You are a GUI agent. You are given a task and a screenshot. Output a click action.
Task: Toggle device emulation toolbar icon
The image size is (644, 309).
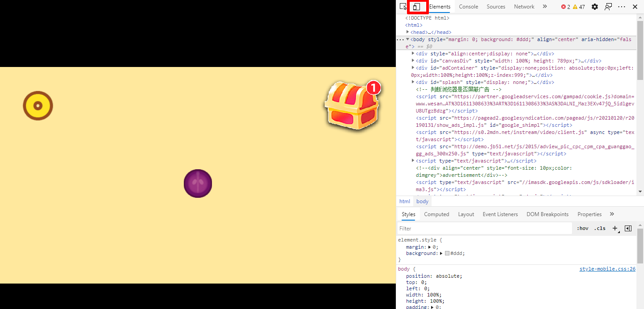coord(416,7)
